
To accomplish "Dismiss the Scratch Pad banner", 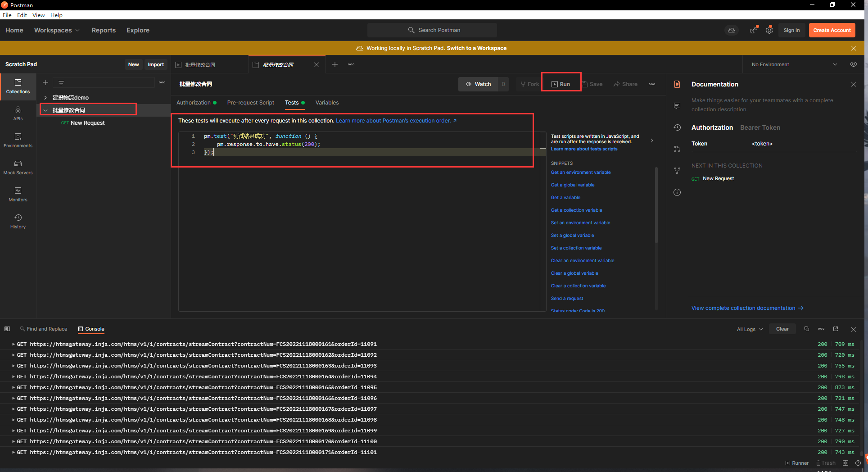I will pos(854,48).
